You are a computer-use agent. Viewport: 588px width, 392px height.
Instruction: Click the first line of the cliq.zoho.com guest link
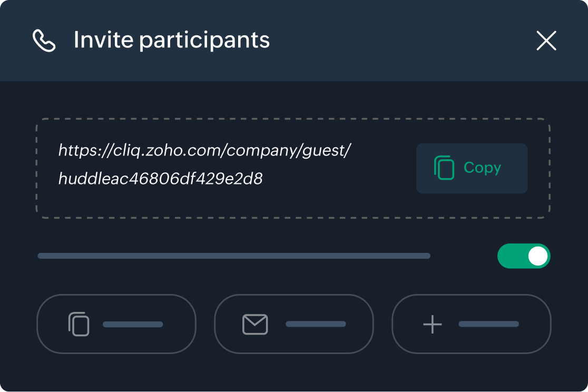point(204,151)
